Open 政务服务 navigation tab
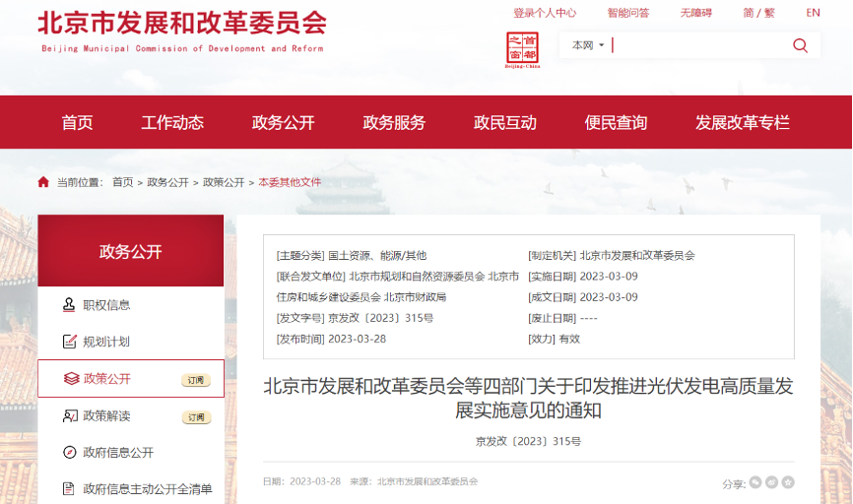This screenshot has width=853, height=504. (x=394, y=122)
